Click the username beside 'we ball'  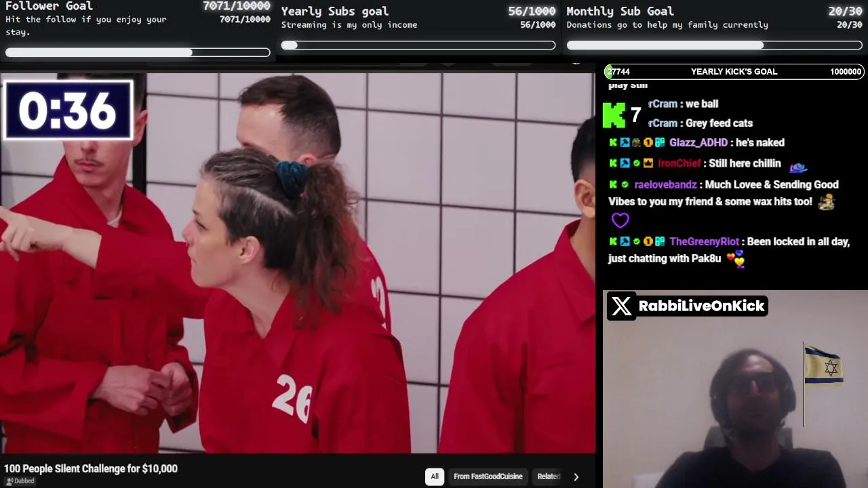click(663, 104)
